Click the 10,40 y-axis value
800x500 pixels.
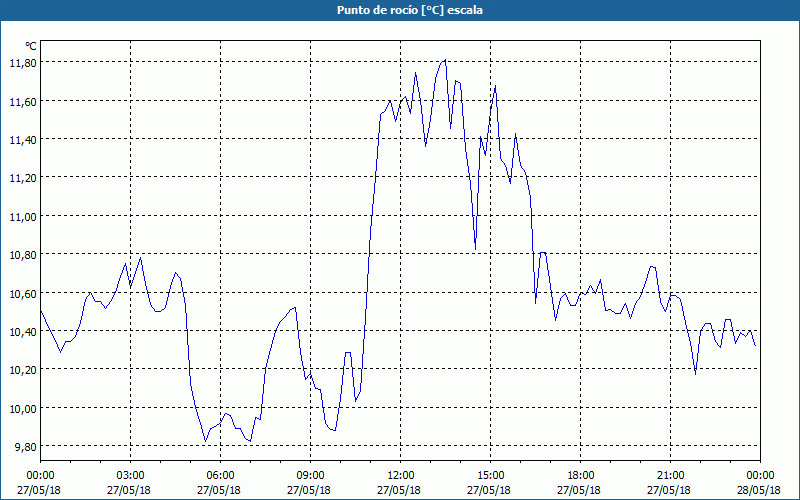[23, 332]
